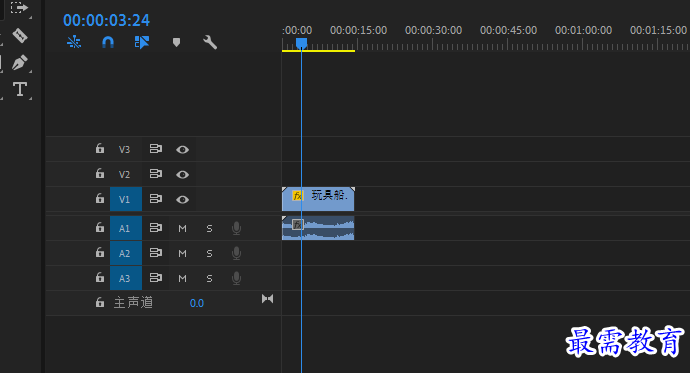Viewport: 690px width, 373px height.
Task: Click the blue playhead marker
Action: [301, 43]
